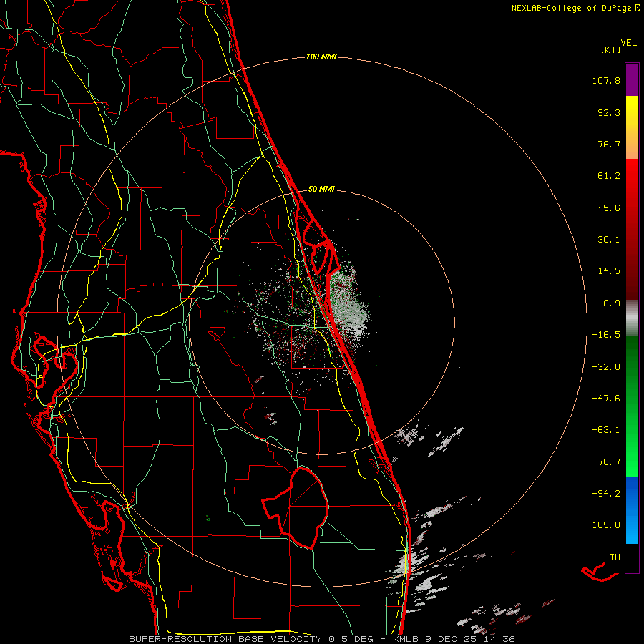644x644 pixels.
Task: Click the -78.7 legend value
Action: (606, 462)
